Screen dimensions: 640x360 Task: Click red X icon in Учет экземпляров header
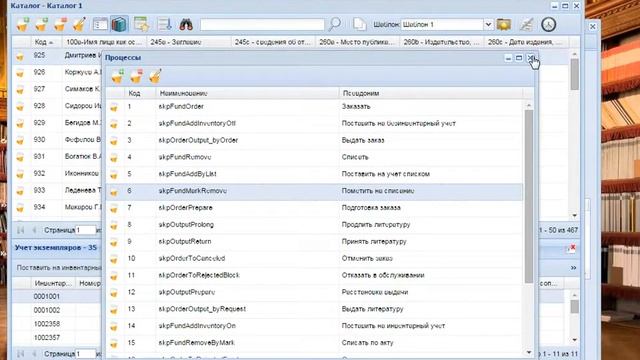tap(571, 248)
